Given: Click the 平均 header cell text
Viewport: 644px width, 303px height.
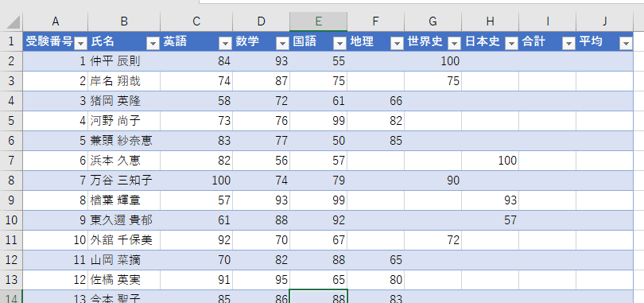Looking at the screenshot, I should (x=591, y=41).
